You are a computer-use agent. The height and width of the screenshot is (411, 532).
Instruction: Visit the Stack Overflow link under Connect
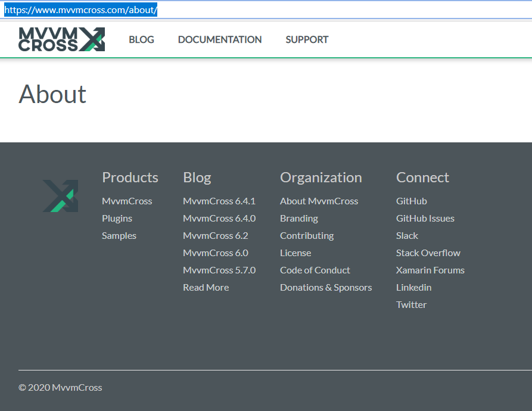click(x=428, y=253)
